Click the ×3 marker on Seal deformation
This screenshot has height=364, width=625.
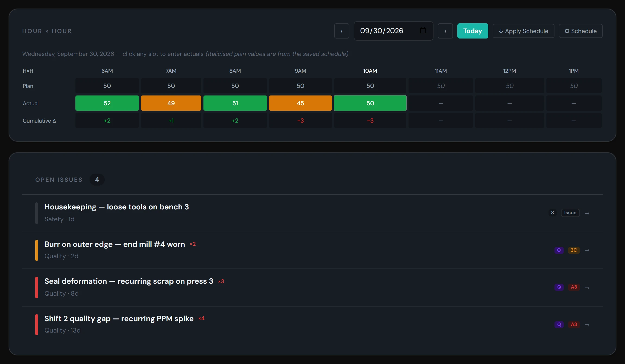click(x=221, y=282)
